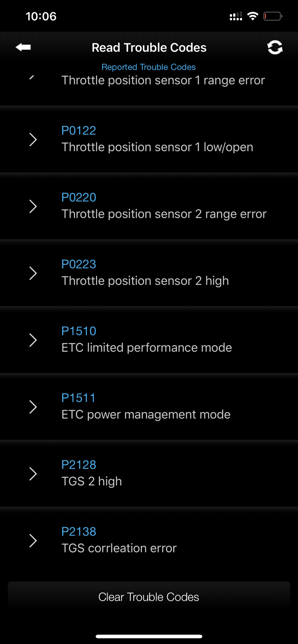Image resolution: width=298 pixels, height=644 pixels.
Task: Expand the P0223 code chevron
Action: [33, 273]
